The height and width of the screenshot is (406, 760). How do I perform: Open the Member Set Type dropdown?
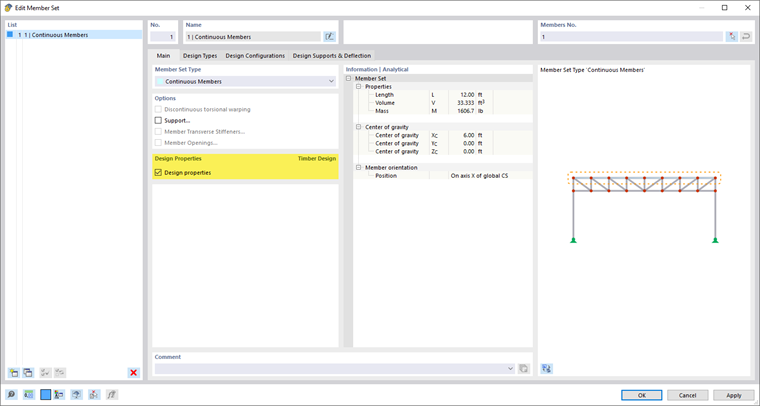point(331,81)
